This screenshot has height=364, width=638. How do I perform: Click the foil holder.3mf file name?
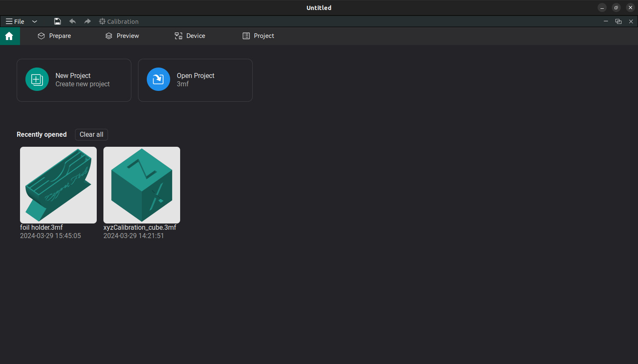click(x=42, y=227)
